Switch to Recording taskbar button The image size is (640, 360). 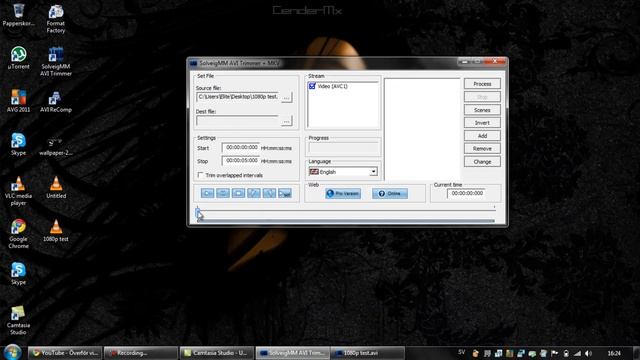coord(141,353)
